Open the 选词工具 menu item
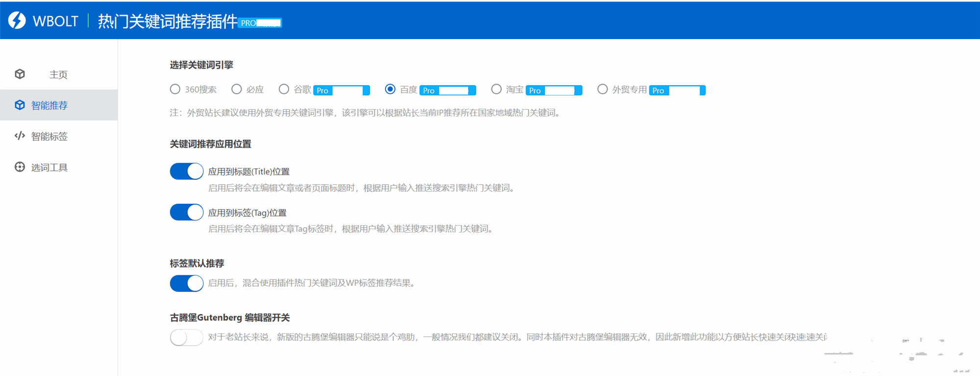The image size is (980, 376). click(x=49, y=168)
